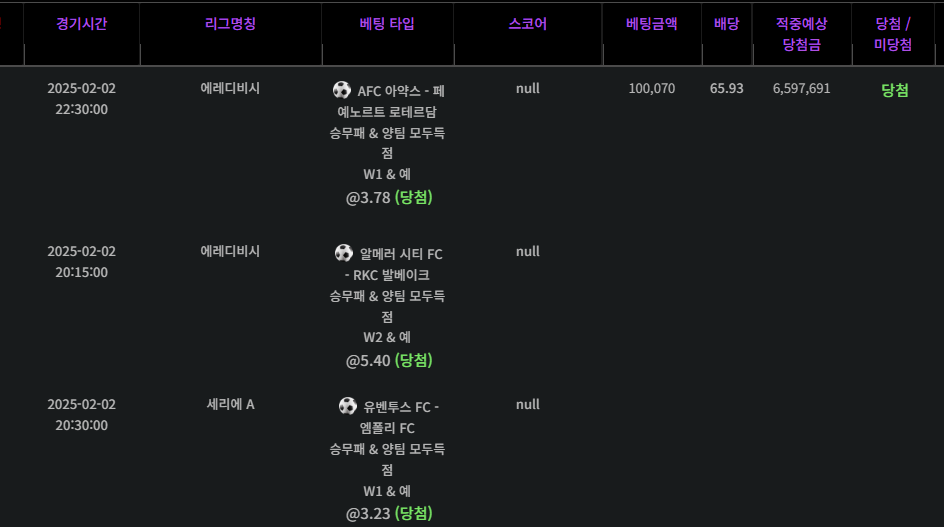Screen dimensions: 944x527
Task: Click soccer ball icon beside AFC 아약스
Action: pyautogui.click(x=342, y=90)
